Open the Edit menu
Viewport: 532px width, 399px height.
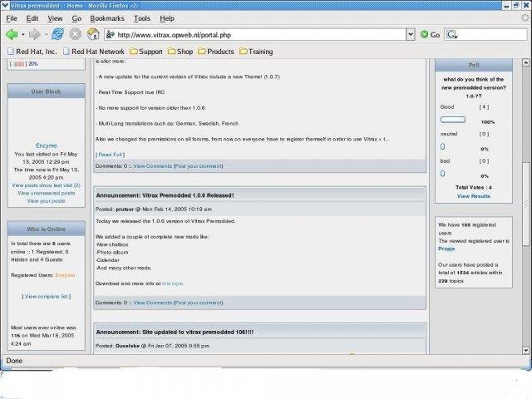[x=32, y=18]
